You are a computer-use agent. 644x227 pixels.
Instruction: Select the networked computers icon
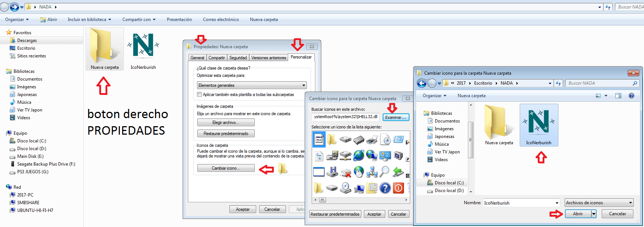pos(372,171)
